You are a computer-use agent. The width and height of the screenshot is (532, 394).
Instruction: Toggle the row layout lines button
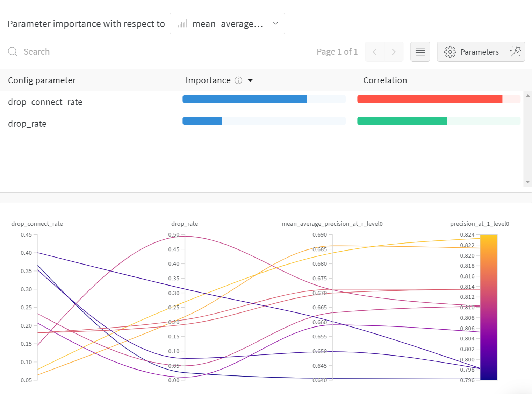(420, 52)
